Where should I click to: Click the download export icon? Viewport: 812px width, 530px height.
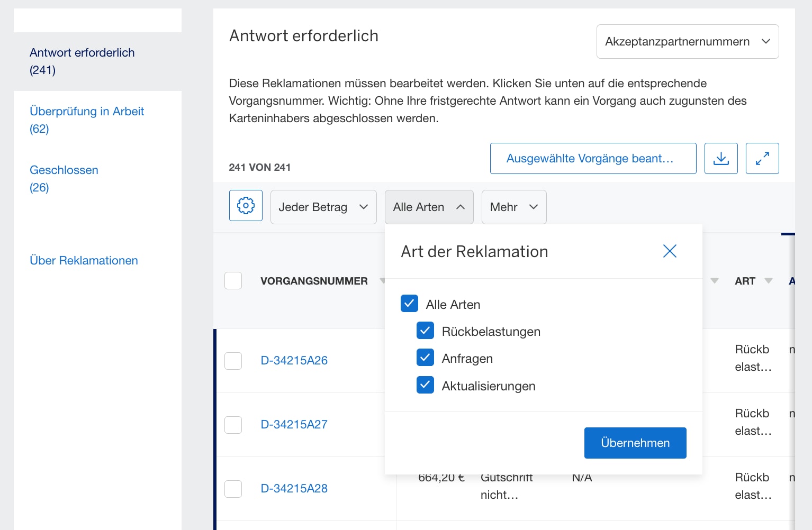point(720,158)
